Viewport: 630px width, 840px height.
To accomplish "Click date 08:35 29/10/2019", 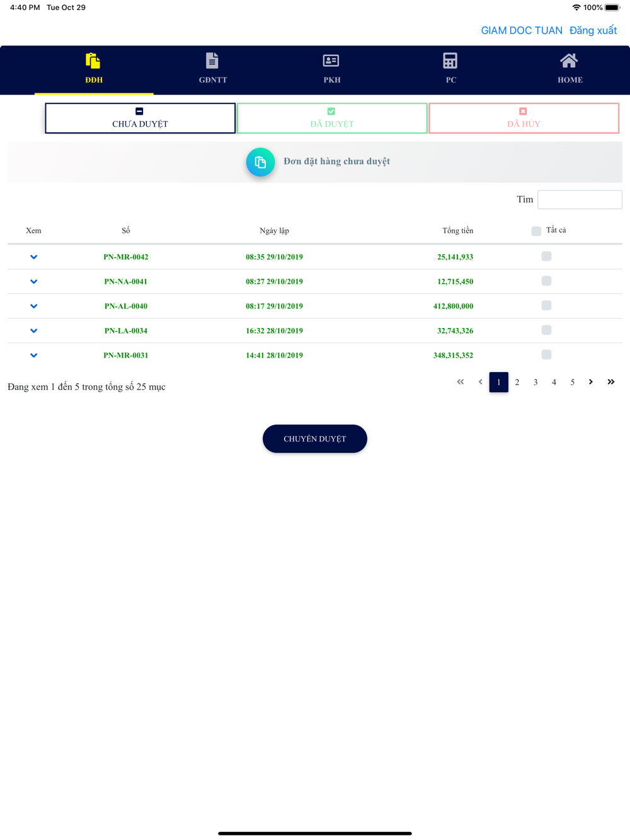I will pos(275,257).
